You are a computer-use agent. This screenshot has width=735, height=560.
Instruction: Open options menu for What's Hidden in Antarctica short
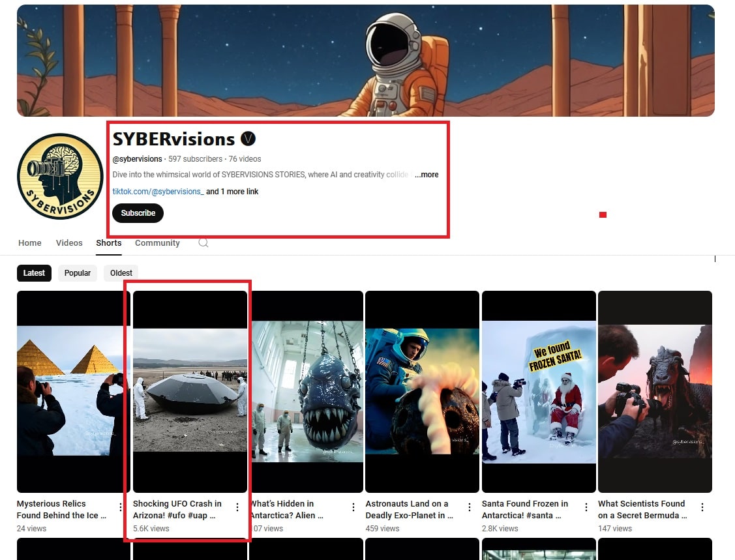pos(353,507)
